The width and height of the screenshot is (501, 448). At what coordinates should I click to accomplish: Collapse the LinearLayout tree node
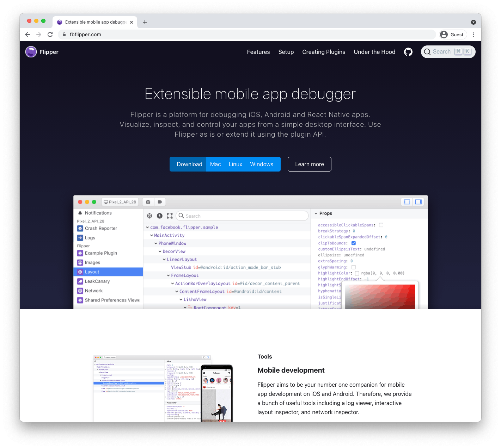[164, 260]
